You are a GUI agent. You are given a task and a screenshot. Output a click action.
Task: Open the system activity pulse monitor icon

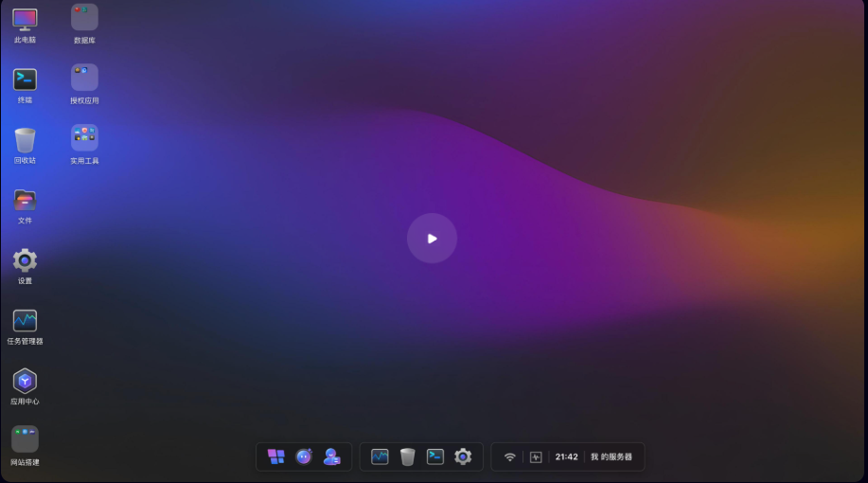coord(536,457)
